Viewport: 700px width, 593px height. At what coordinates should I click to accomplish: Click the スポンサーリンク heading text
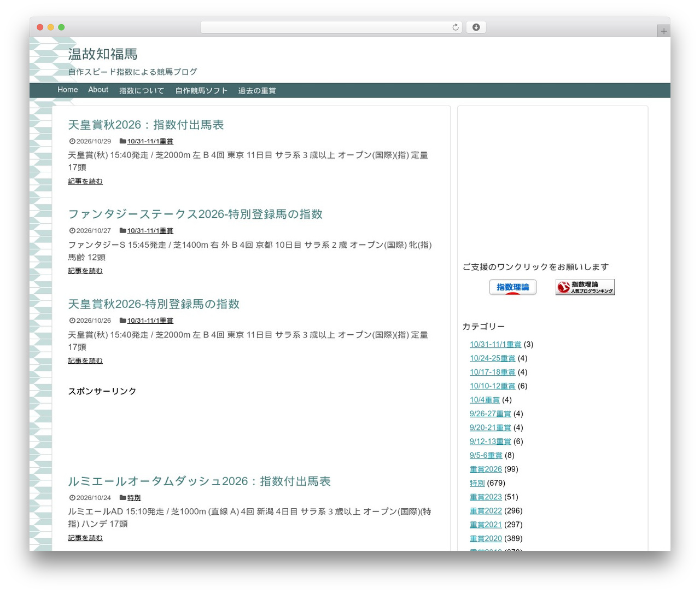coord(102,391)
